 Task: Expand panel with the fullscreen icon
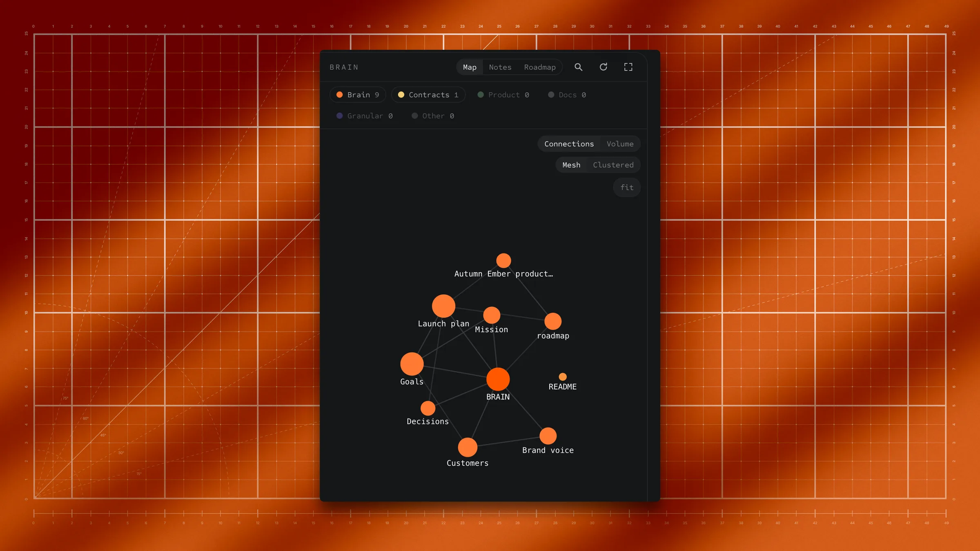click(628, 67)
